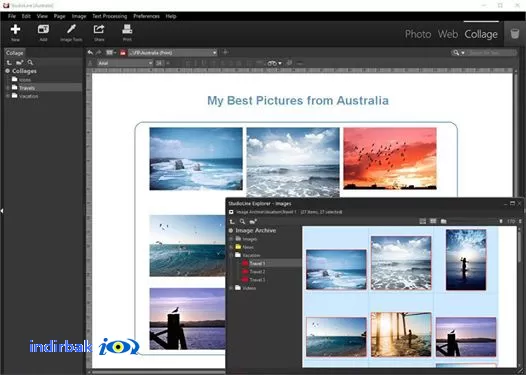Image resolution: width=526 pixels, height=375 pixels.
Task: Click the Collages root node icon
Action: coord(7,71)
